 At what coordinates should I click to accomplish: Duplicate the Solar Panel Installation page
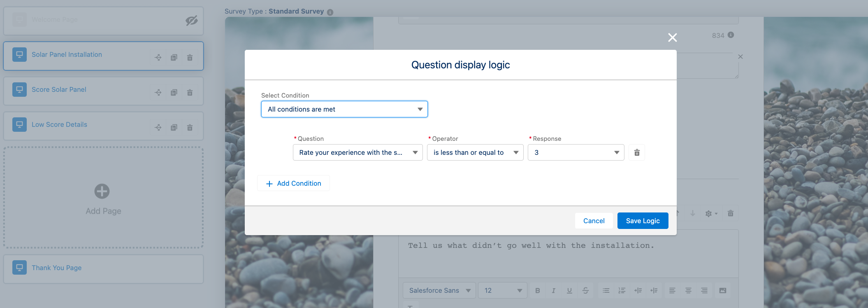click(174, 57)
